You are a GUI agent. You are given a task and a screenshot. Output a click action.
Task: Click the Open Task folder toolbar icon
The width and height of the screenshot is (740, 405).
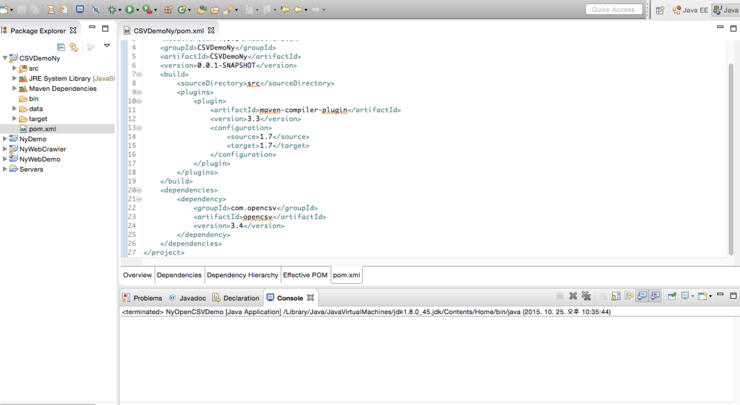tap(215, 9)
